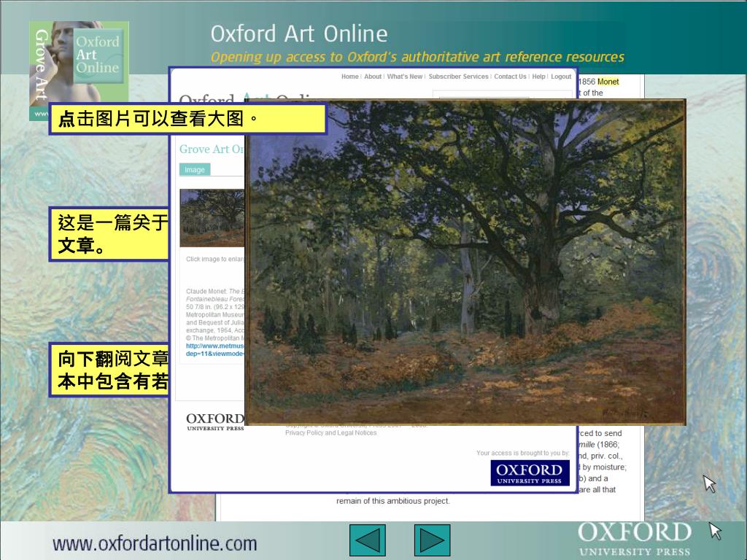The image size is (747, 560).
Task: Click Oxford University Press logo at bottom left of popup
Action: (215, 421)
